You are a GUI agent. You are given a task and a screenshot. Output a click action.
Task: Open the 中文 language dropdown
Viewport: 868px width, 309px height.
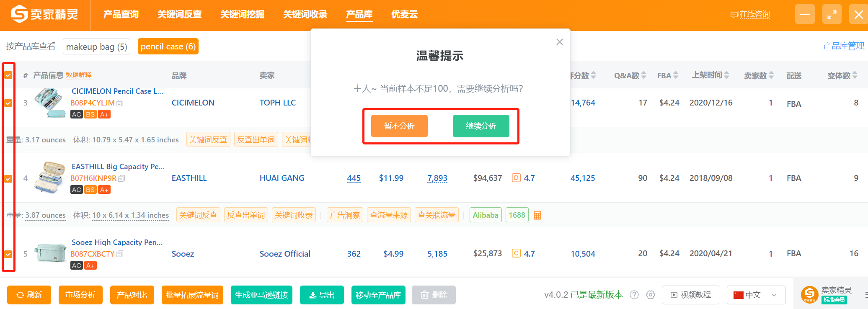click(756, 295)
